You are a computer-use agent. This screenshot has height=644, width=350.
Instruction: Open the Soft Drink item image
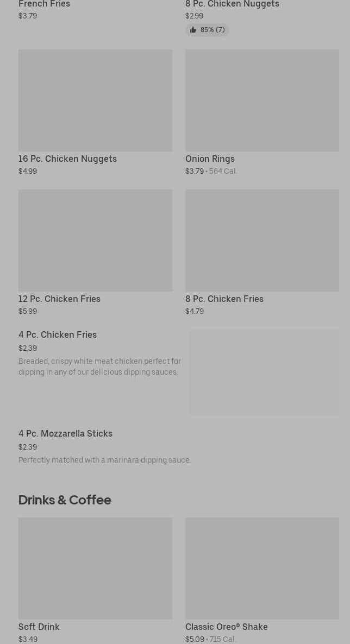pos(95,569)
